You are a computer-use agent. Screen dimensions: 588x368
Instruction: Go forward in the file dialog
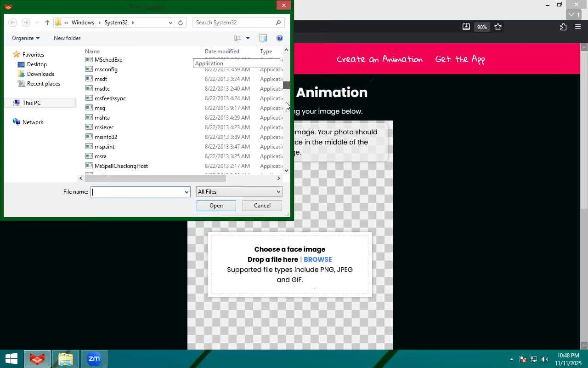(x=26, y=23)
